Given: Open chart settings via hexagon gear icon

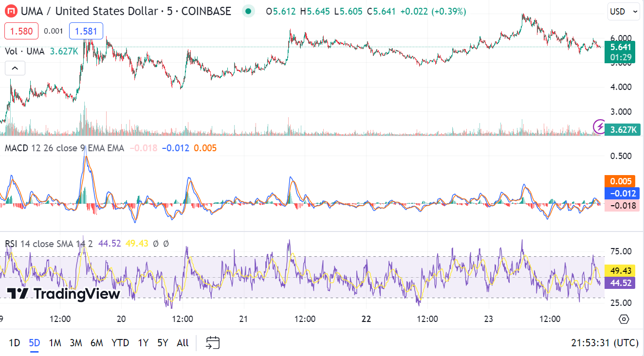Looking at the screenshot, I should (x=624, y=319).
